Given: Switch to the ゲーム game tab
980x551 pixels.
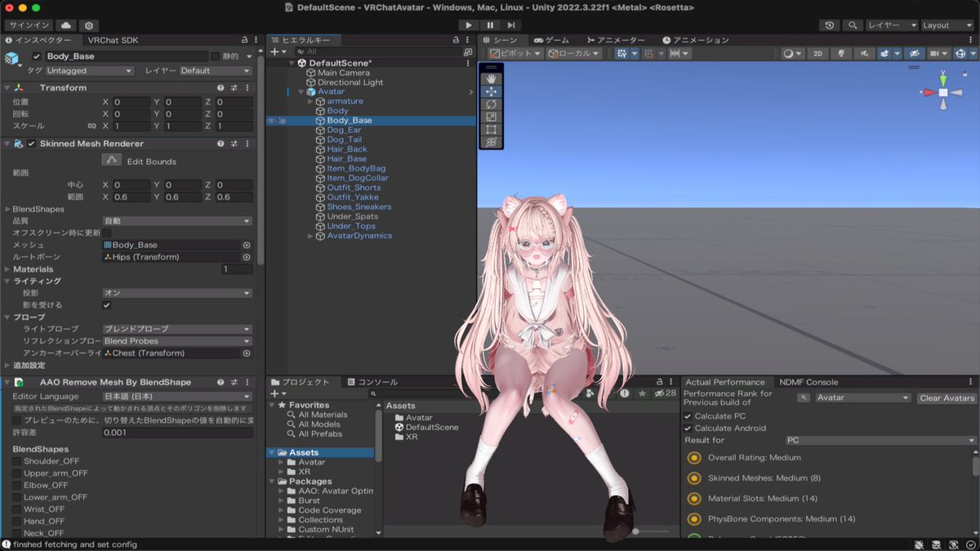Looking at the screenshot, I should (551, 40).
